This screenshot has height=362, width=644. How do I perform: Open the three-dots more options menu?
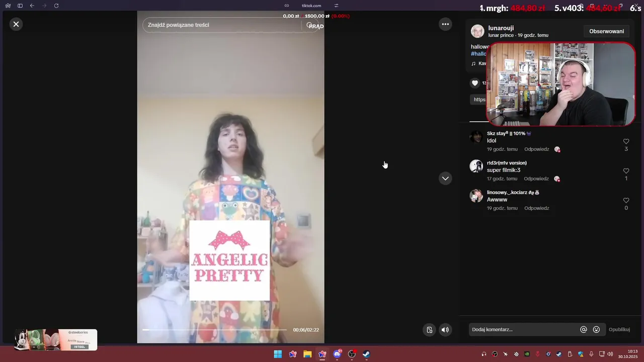pyautogui.click(x=445, y=24)
